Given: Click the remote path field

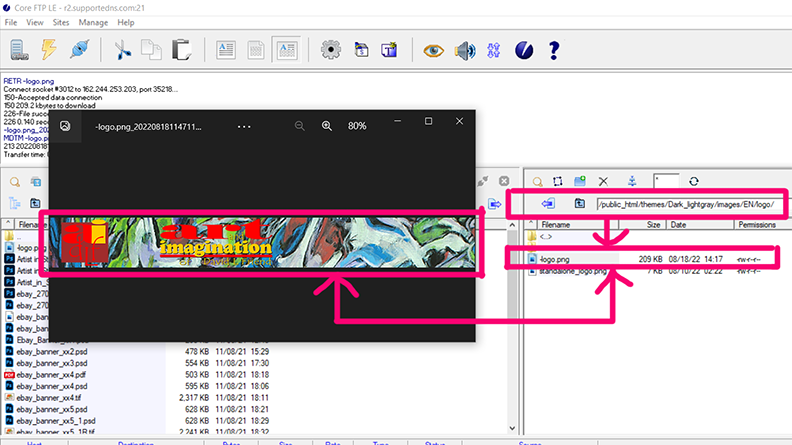Looking at the screenshot, I should (x=689, y=205).
